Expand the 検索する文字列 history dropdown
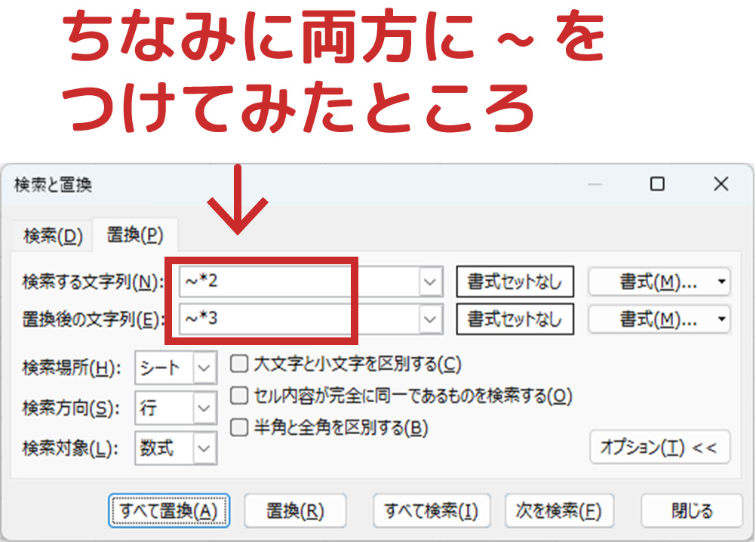The image size is (756, 542). point(430,282)
